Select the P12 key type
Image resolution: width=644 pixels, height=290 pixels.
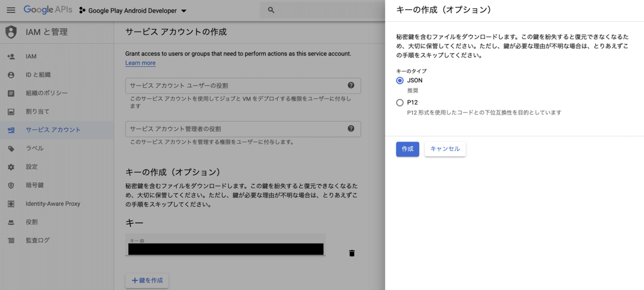click(x=399, y=102)
